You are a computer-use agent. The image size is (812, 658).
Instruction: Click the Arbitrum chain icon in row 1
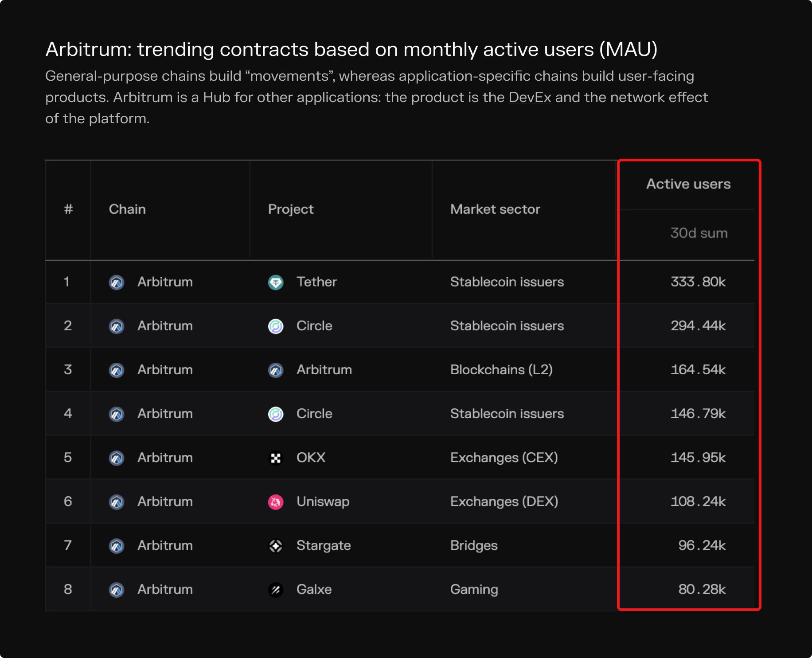click(x=117, y=282)
